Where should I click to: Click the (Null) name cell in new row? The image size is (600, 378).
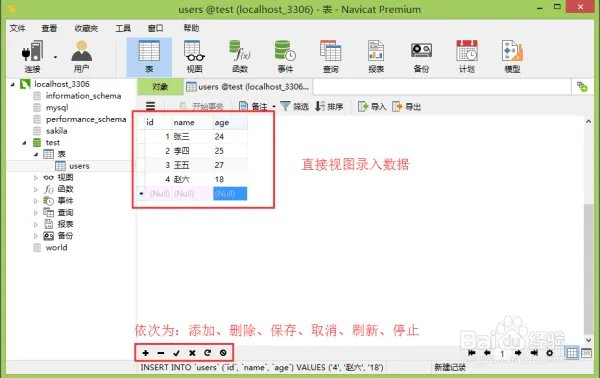[192, 194]
